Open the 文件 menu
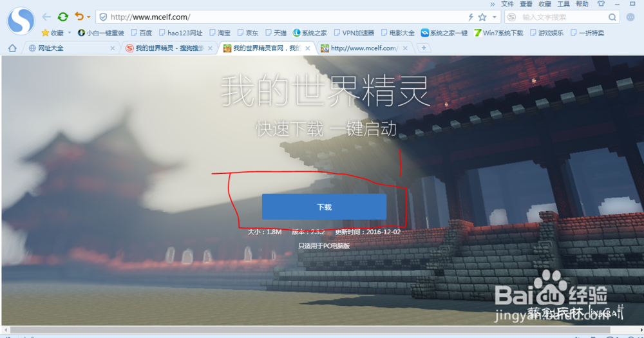644x338 pixels. point(507,4)
